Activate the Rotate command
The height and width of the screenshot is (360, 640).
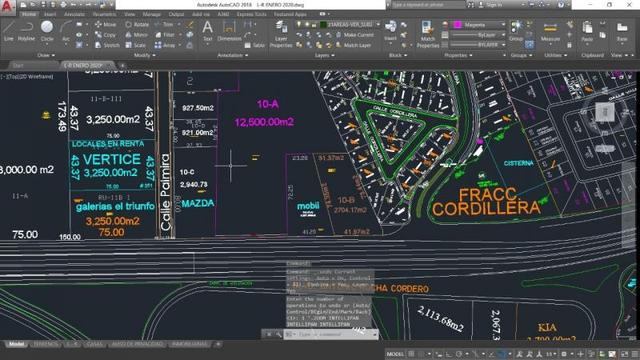(x=137, y=24)
